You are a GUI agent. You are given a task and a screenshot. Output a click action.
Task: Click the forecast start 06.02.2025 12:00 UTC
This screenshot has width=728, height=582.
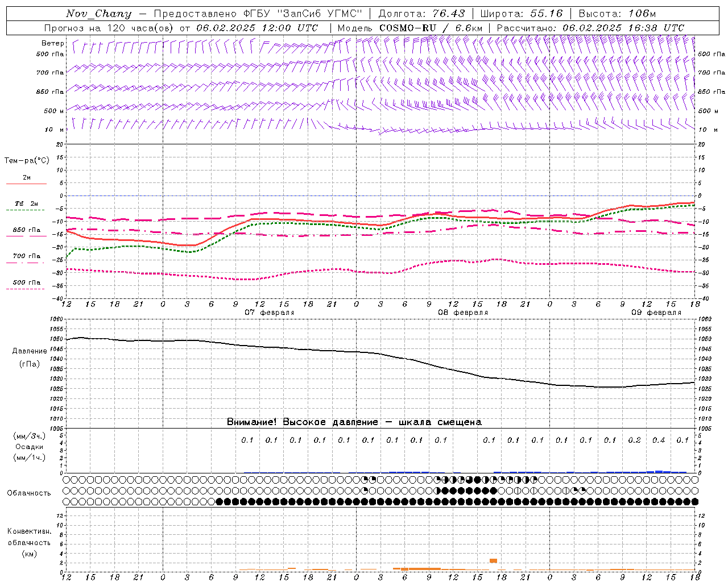click(x=257, y=28)
